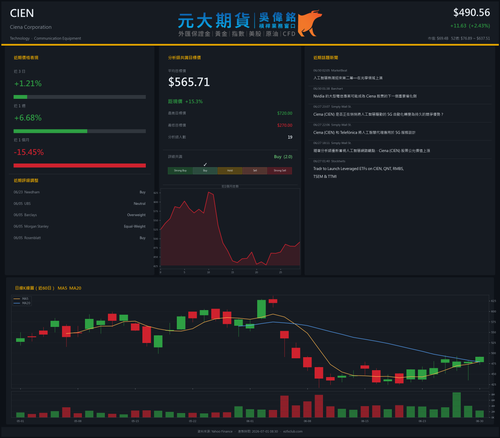The height and width of the screenshot is (438, 500).
Task: Click the checkmark above the rating bar
Action: click(x=205, y=164)
